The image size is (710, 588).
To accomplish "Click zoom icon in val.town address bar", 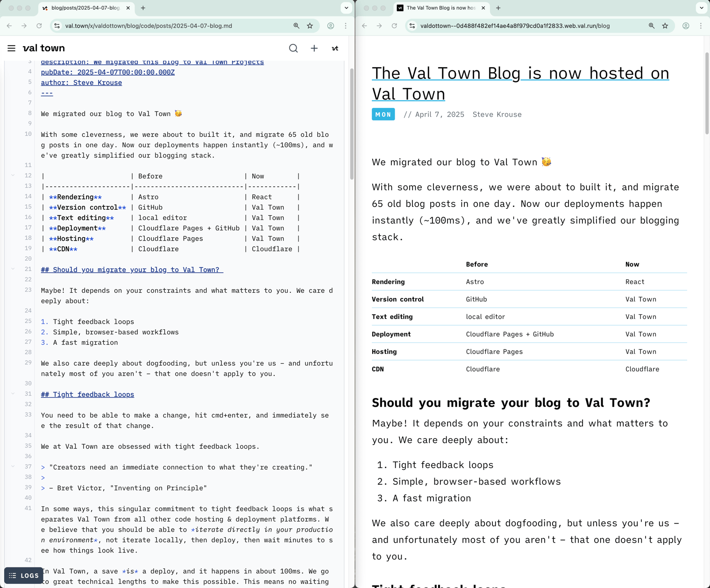I will [x=296, y=26].
